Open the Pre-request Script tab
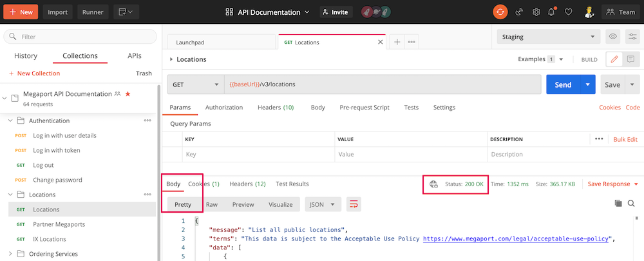The width and height of the screenshot is (644, 261). pyautogui.click(x=365, y=108)
